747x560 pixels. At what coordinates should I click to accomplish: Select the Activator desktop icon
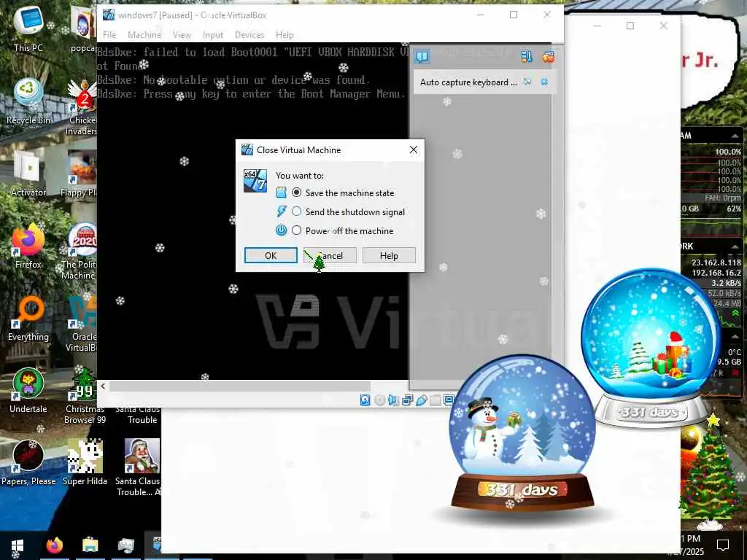(28, 174)
